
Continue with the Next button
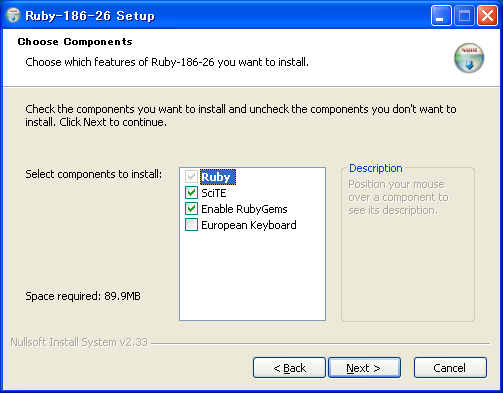coord(364,368)
